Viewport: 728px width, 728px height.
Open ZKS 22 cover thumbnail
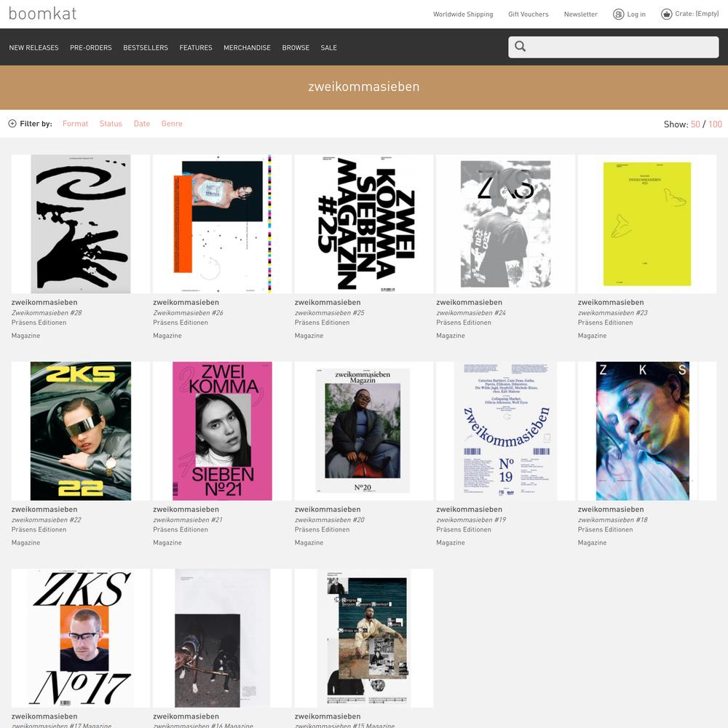[81, 431]
